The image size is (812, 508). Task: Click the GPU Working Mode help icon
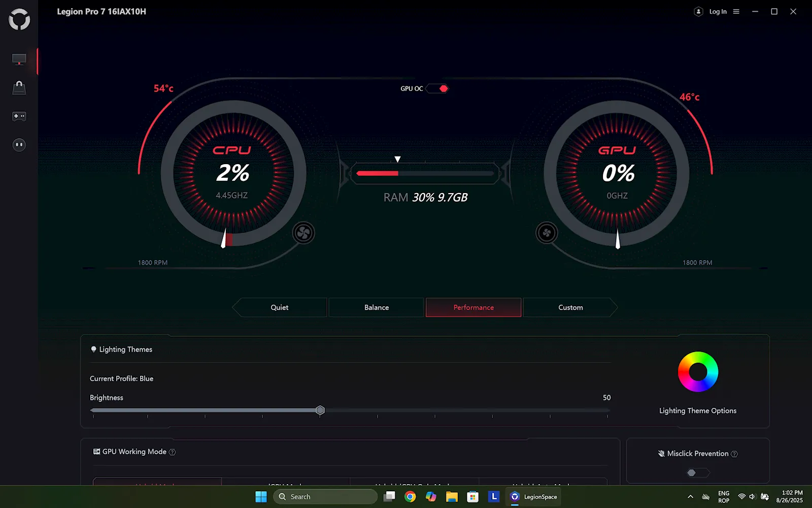point(173,452)
